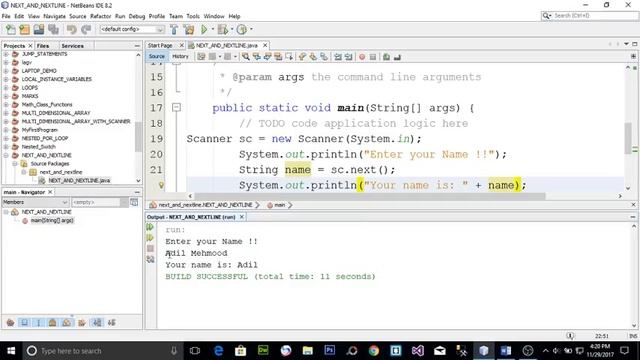Click the main breadcrumb in editor

tap(280, 205)
